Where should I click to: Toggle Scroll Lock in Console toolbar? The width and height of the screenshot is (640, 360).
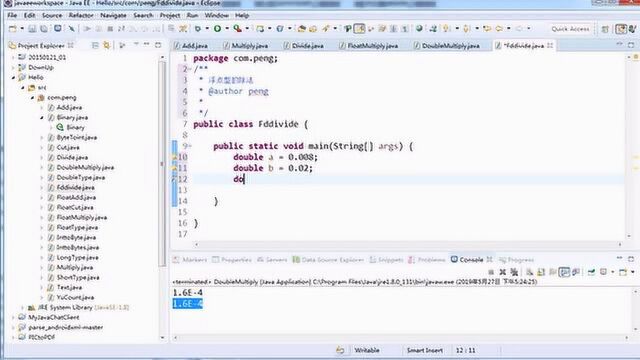pos(541,272)
